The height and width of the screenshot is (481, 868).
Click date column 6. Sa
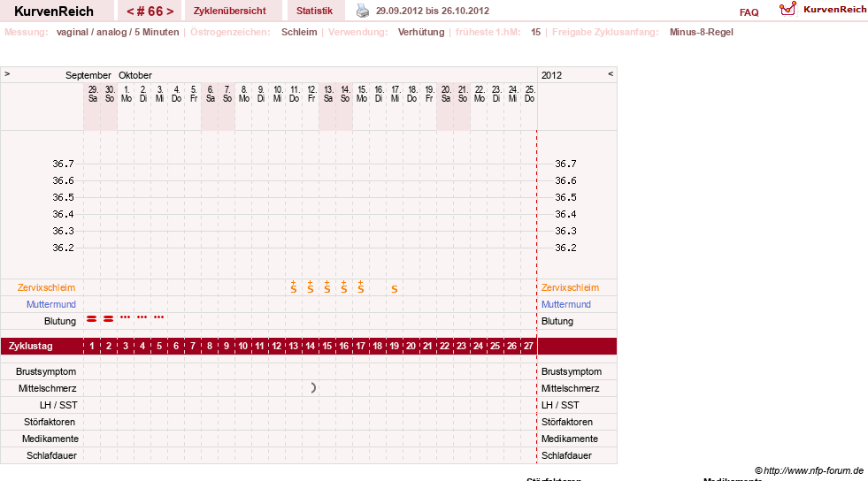point(211,94)
